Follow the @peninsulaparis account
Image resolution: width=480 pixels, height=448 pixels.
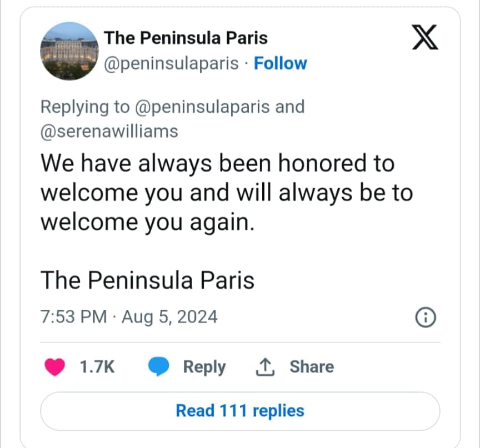pos(280,63)
